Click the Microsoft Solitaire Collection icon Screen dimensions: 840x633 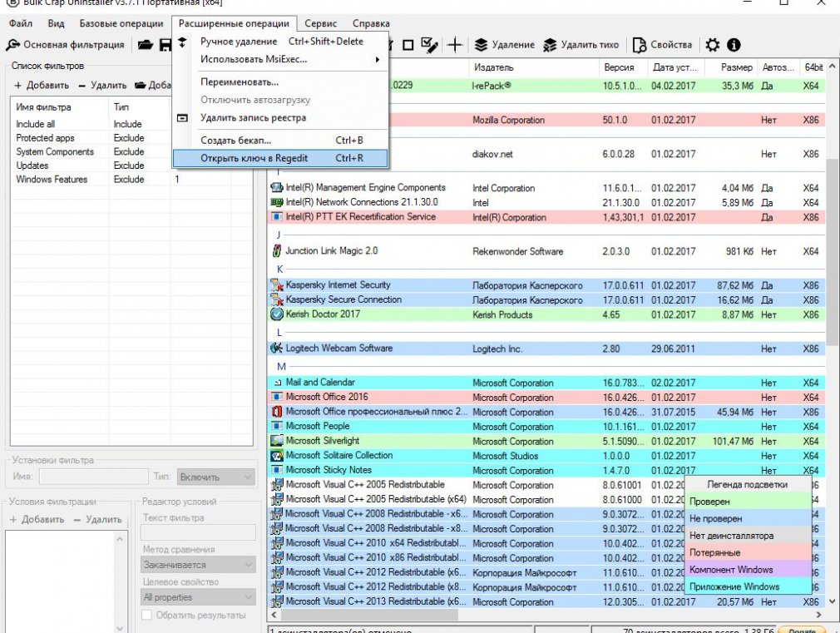click(x=276, y=456)
